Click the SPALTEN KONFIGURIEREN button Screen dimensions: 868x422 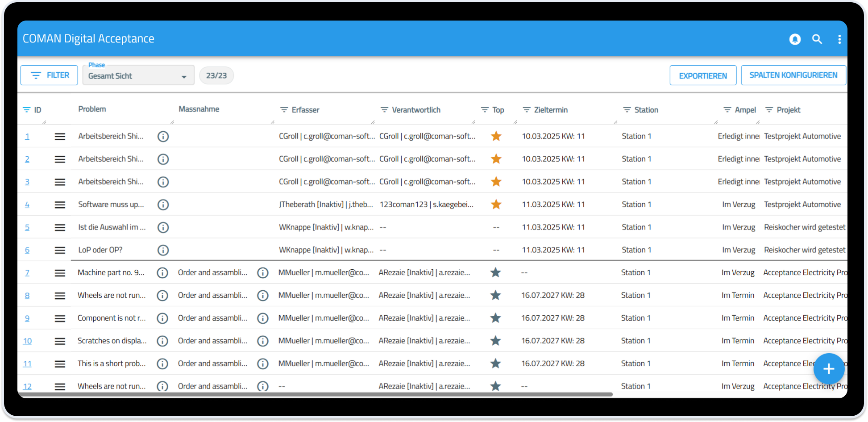[793, 75]
